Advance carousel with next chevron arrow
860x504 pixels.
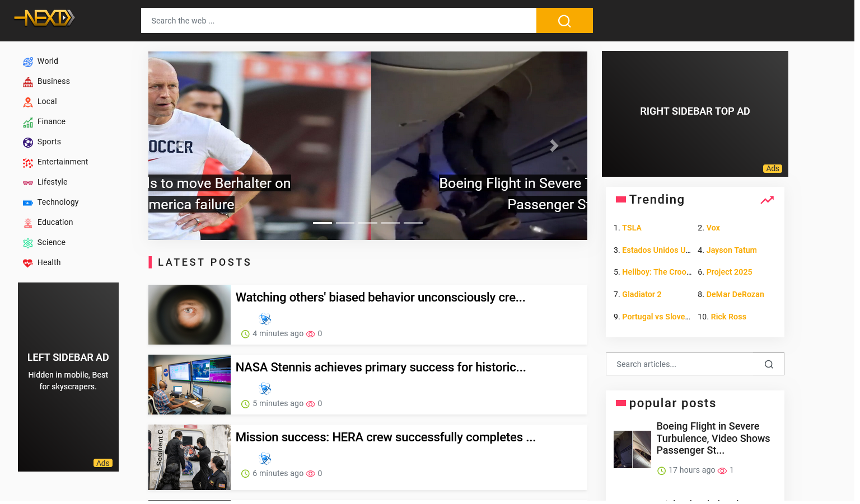click(x=554, y=145)
